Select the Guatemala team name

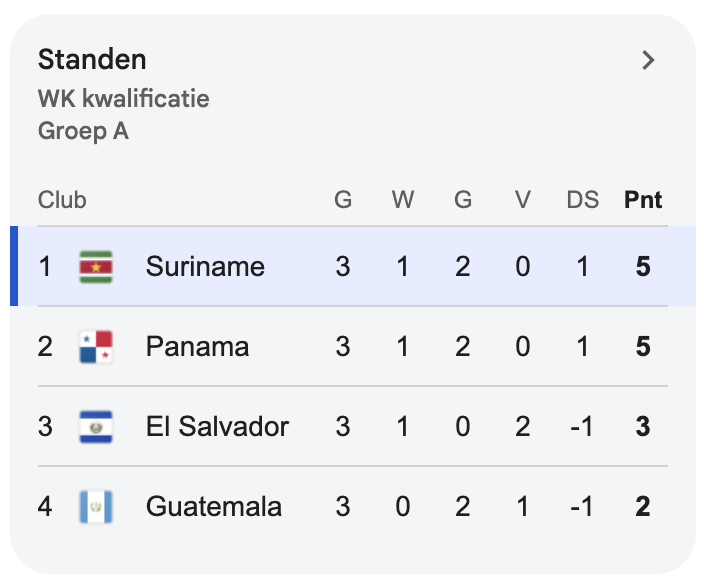213,507
